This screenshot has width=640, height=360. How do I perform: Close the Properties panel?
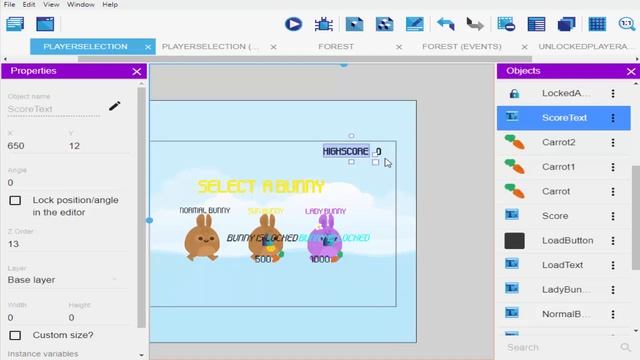[x=137, y=72]
